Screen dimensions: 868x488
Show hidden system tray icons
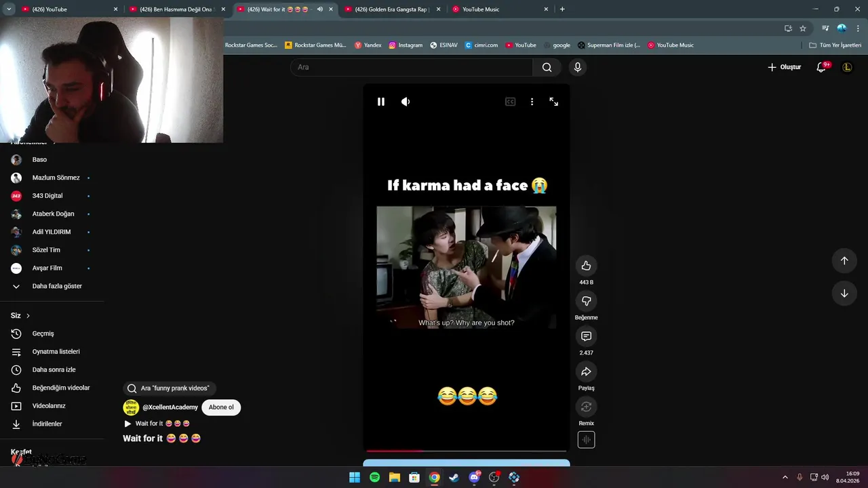785,478
